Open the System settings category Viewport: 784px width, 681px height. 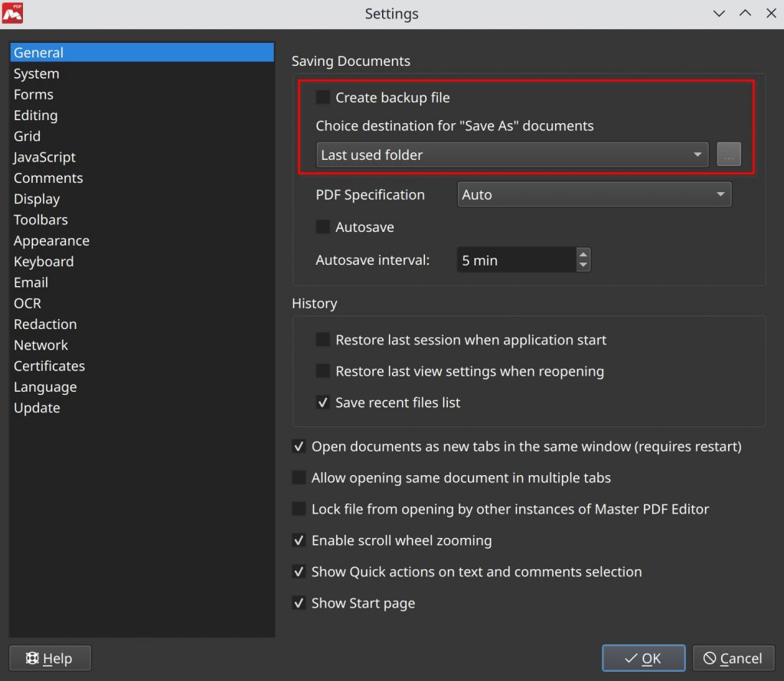pyautogui.click(x=142, y=73)
